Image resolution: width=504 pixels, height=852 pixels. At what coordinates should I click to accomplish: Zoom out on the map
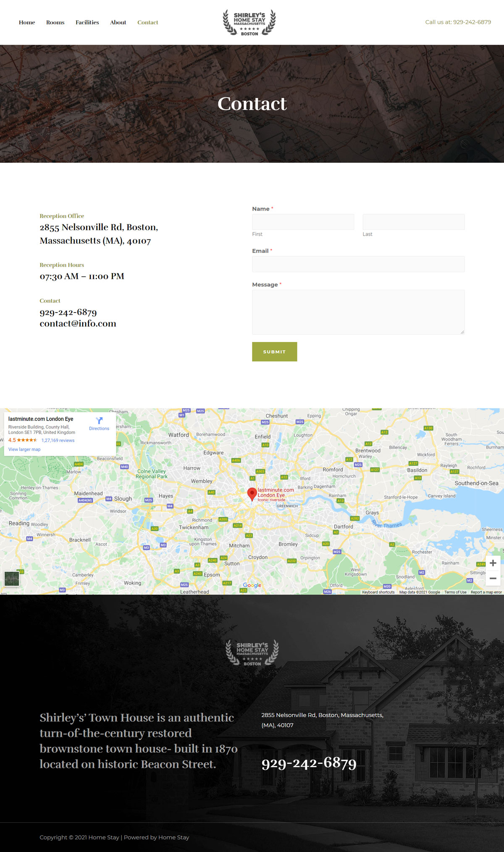pyautogui.click(x=493, y=579)
